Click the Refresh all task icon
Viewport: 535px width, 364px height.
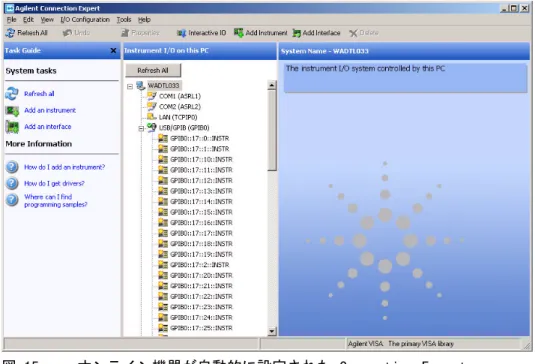[x=12, y=93]
